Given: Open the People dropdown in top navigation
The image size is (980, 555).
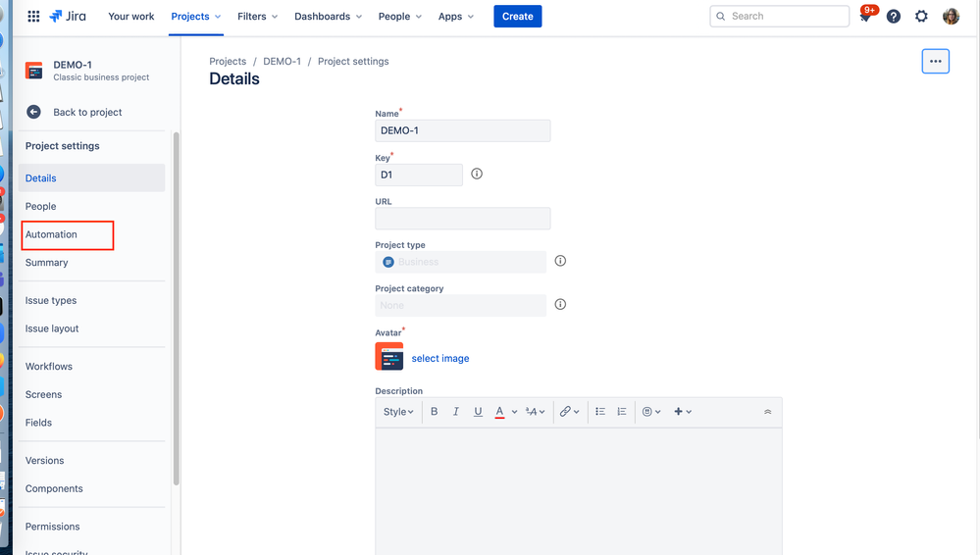Looking at the screenshot, I should coord(400,17).
